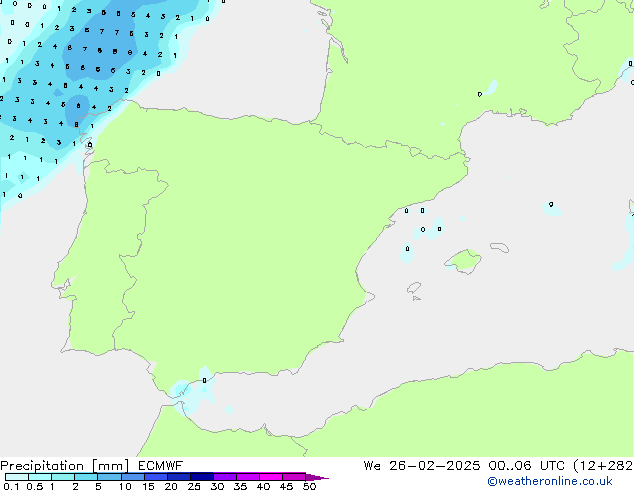Click the Ibiza island outline on the map
The image size is (634, 490).
[414, 288]
